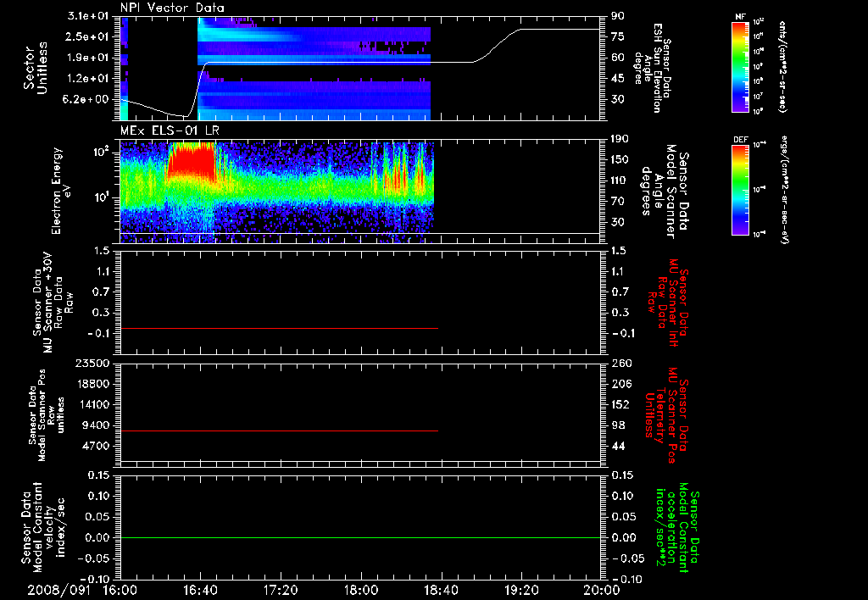Click the 90 degree Sun elevation tick
The height and width of the screenshot is (600, 868).
click(x=618, y=16)
